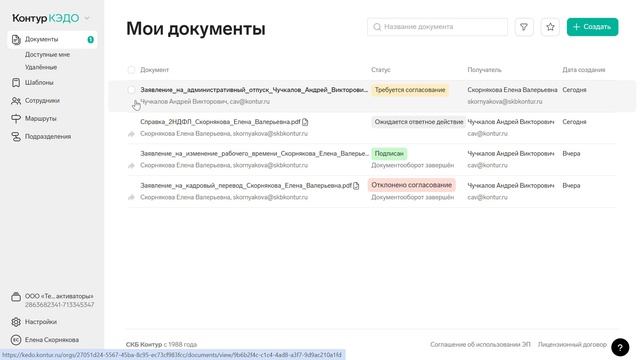
Task: Click the Требуется согласование status label
Action: pos(410,90)
